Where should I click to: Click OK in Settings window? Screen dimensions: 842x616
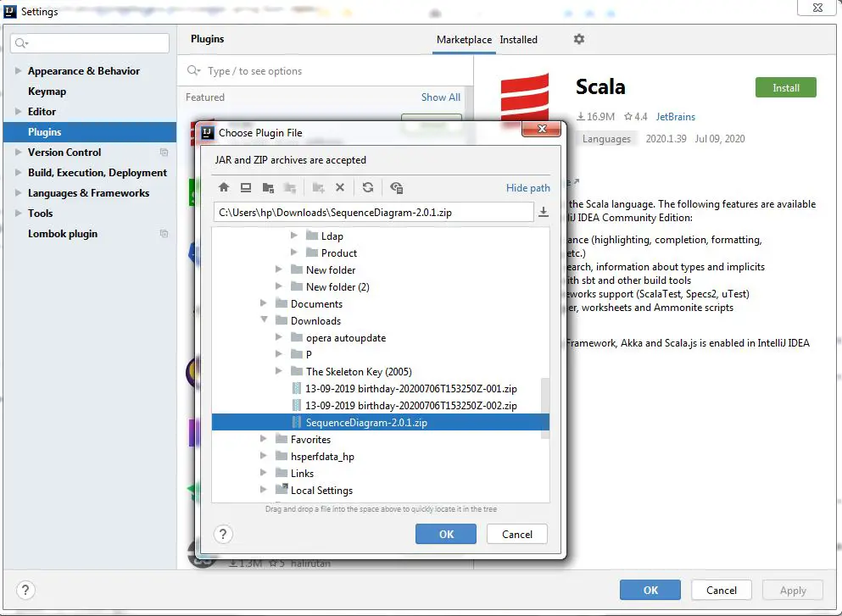point(650,591)
